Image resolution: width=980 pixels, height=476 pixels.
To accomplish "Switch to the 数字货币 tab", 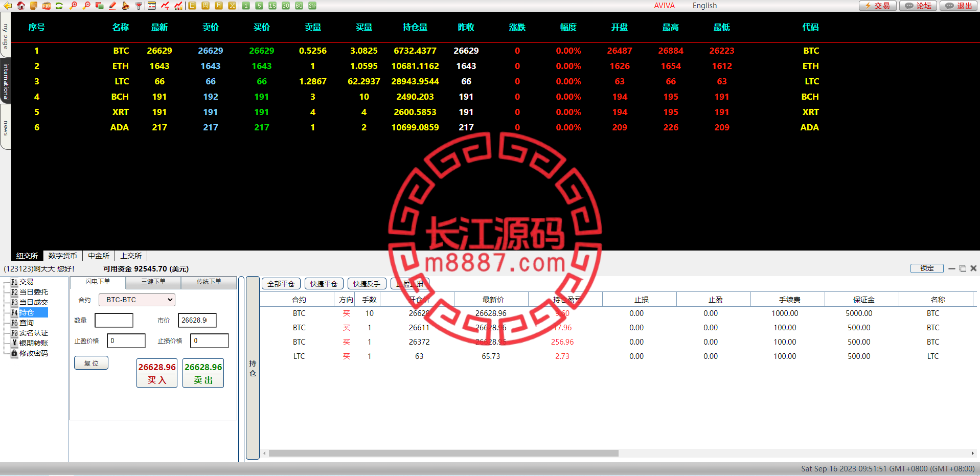I will pos(62,256).
